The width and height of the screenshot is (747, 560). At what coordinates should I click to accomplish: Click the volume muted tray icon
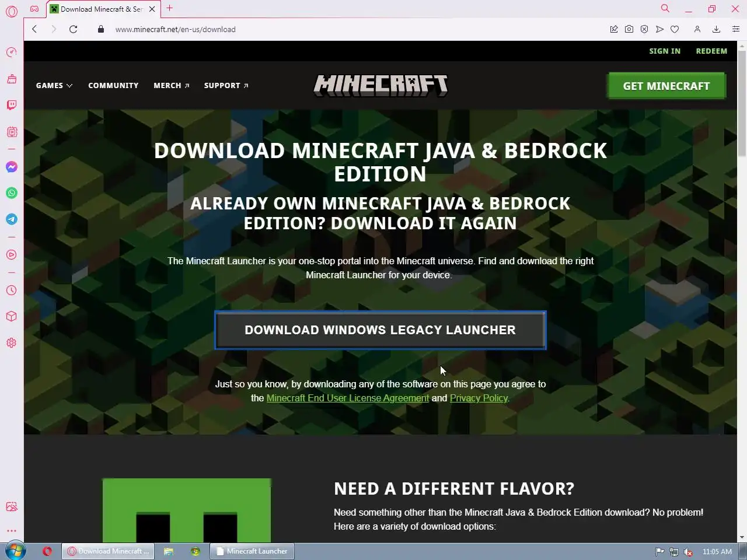point(688,552)
